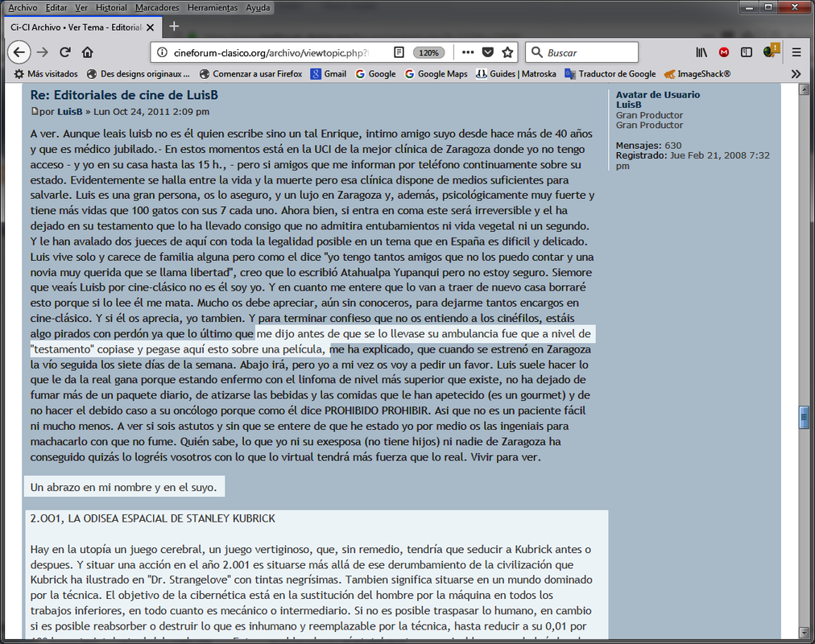Open LuisB profile link in user panel
The height and width of the screenshot is (644, 815).
coord(628,105)
